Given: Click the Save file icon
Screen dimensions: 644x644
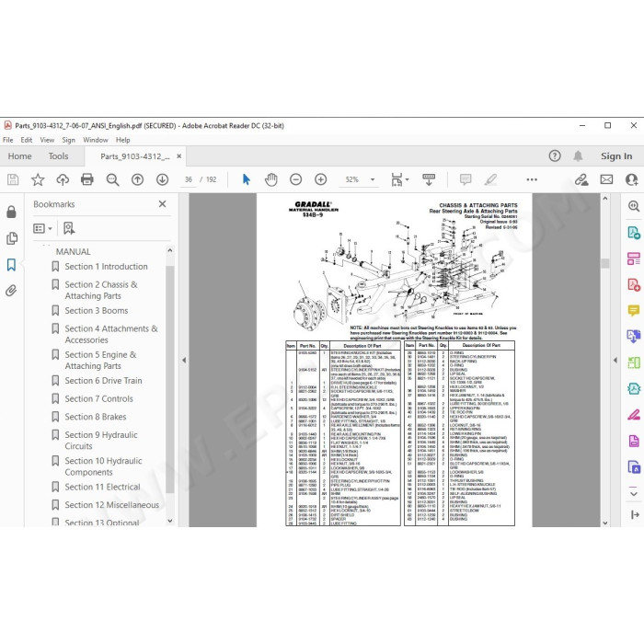Looking at the screenshot, I should [13, 179].
